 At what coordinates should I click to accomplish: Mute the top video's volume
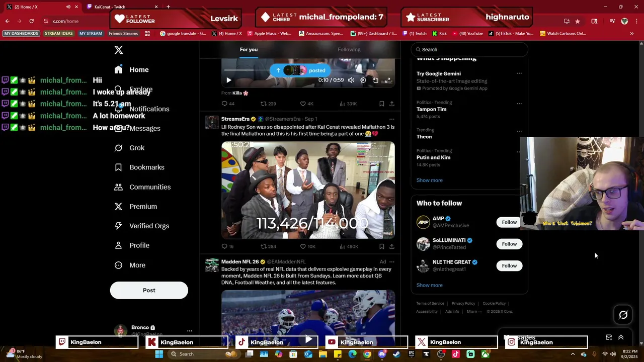[351, 80]
